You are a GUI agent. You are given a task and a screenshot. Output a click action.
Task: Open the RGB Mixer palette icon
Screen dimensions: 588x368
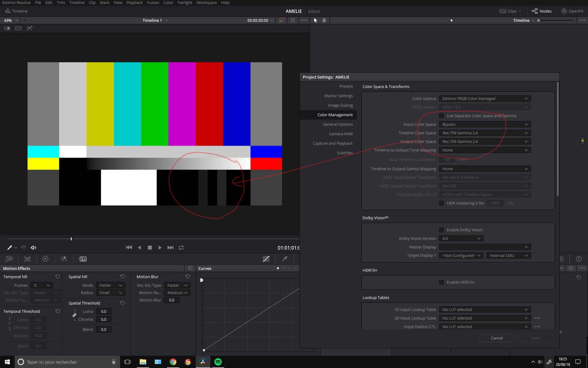(x=64, y=259)
